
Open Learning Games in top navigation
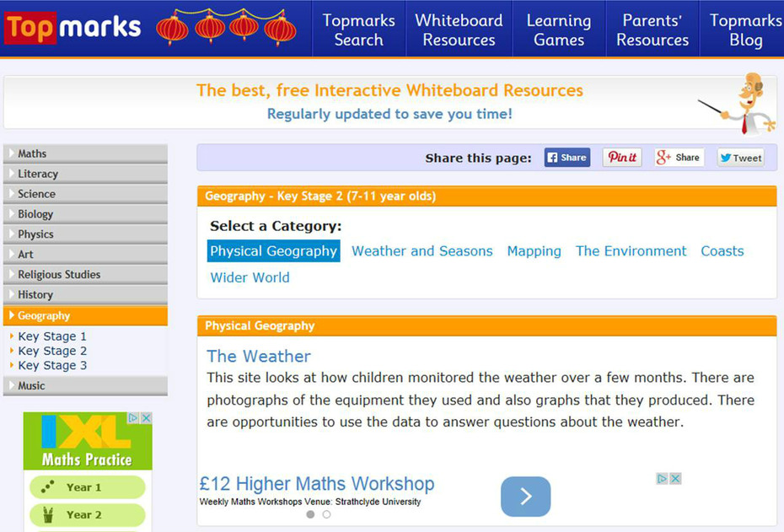(559, 30)
